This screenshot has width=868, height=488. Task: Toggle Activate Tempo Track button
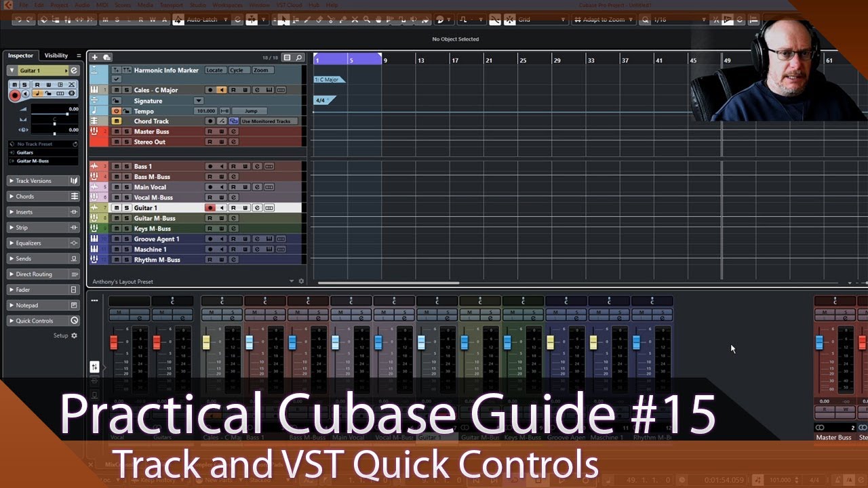(117, 111)
